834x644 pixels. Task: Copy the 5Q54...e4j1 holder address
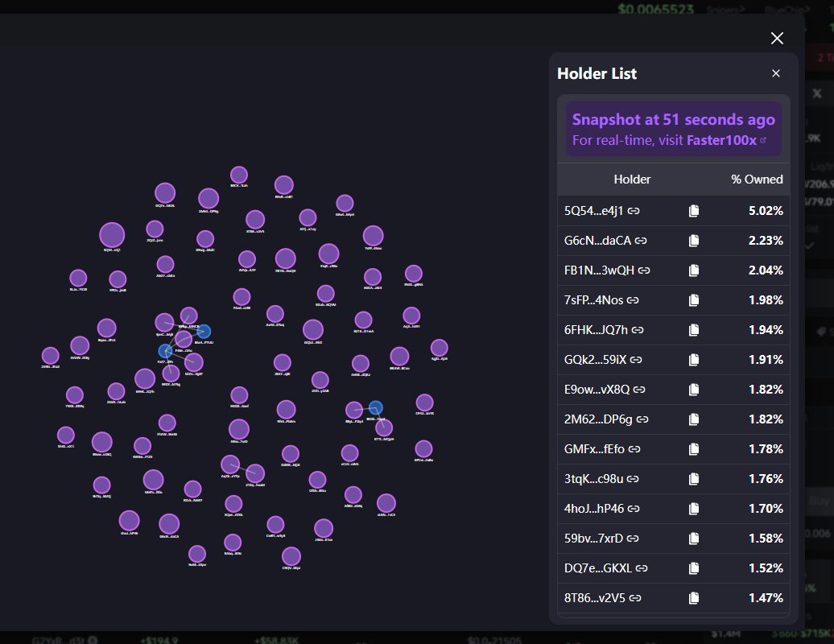tap(694, 211)
